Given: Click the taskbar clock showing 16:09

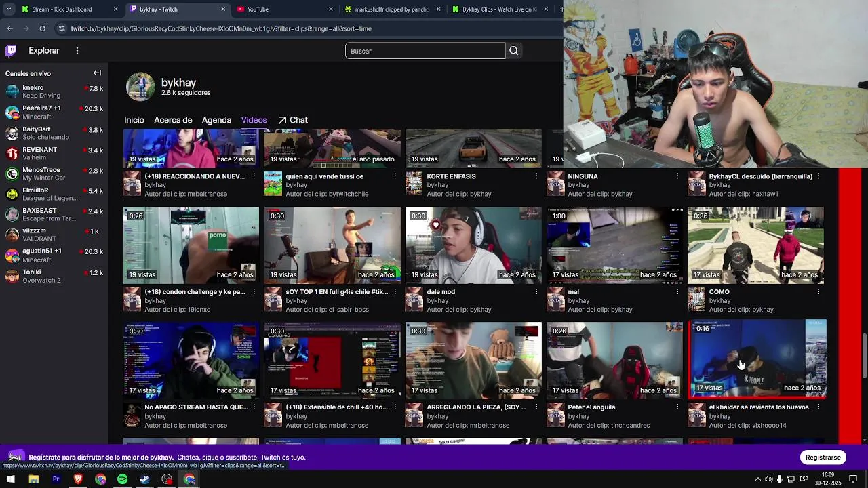Looking at the screenshot, I should pyautogui.click(x=828, y=479).
